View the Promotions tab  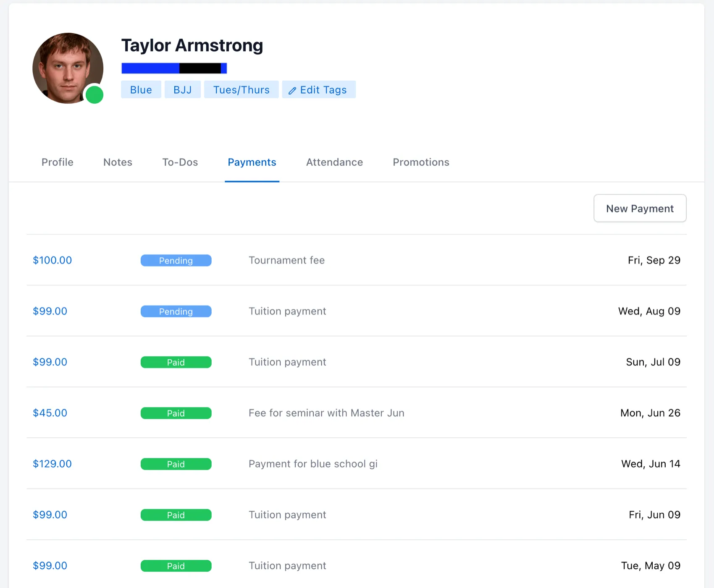click(420, 162)
